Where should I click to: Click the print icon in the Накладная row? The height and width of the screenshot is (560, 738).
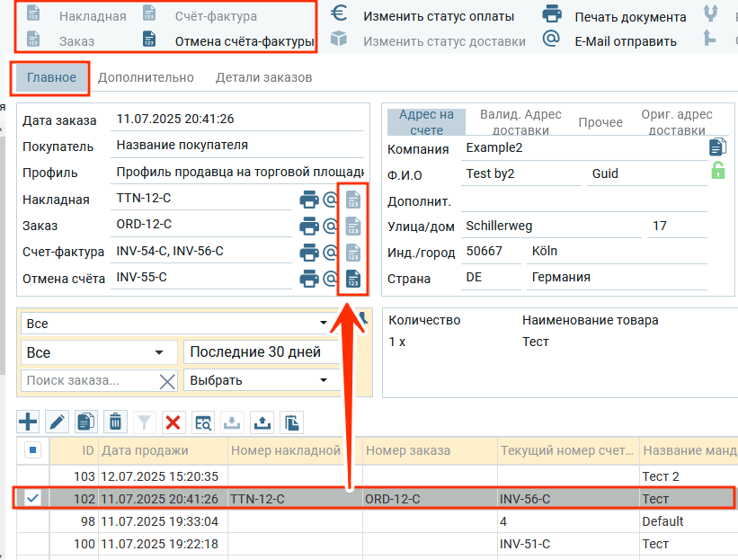tap(308, 200)
